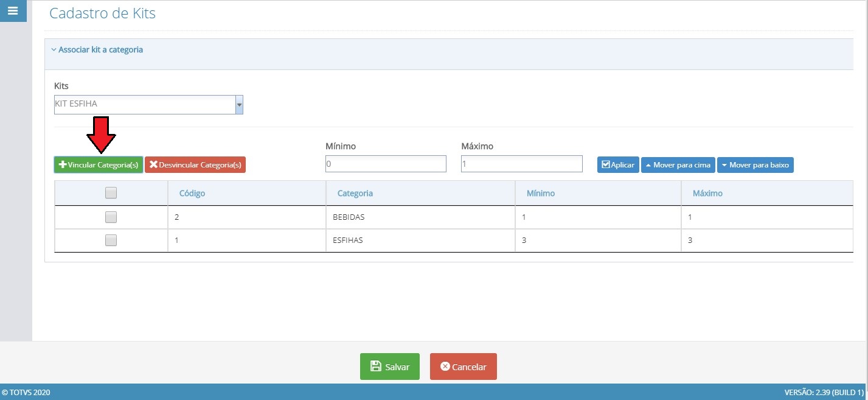Click Mover para cima button
Screen dimensions: 868x400
(x=678, y=165)
